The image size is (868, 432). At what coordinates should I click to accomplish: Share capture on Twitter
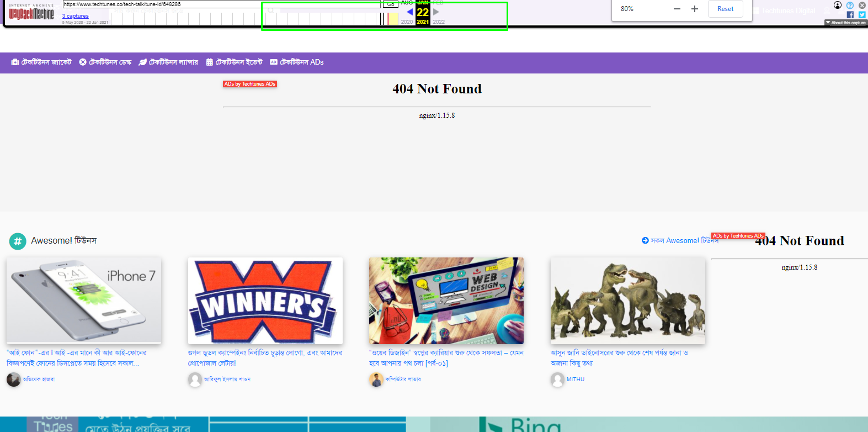pos(862,15)
